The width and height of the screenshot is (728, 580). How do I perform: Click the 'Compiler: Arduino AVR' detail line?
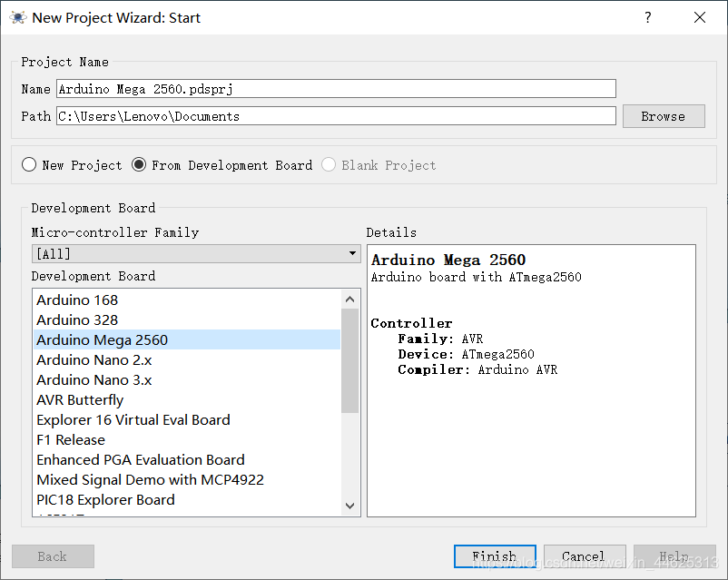[x=477, y=369]
